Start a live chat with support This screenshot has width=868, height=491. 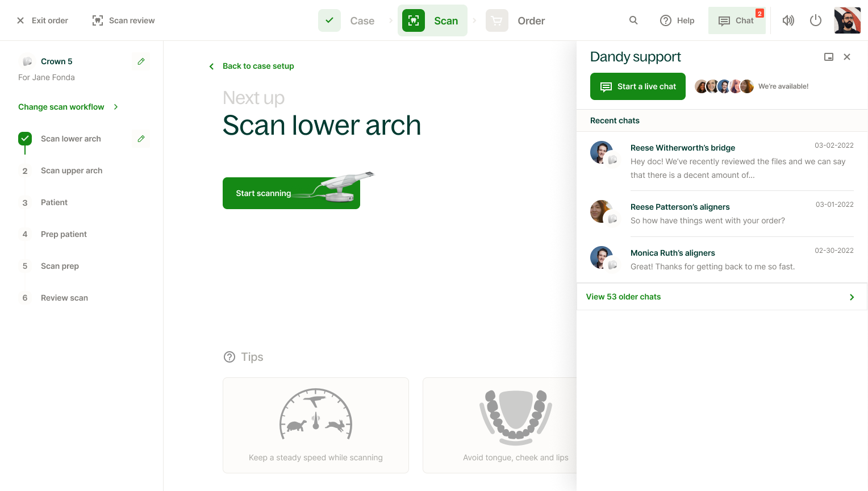pyautogui.click(x=637, y=86)
